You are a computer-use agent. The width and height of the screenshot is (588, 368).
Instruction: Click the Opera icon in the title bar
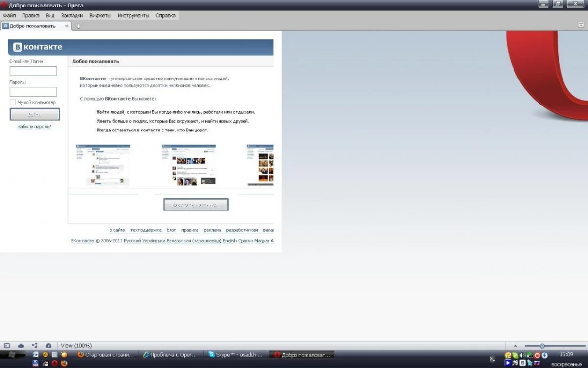4,5
